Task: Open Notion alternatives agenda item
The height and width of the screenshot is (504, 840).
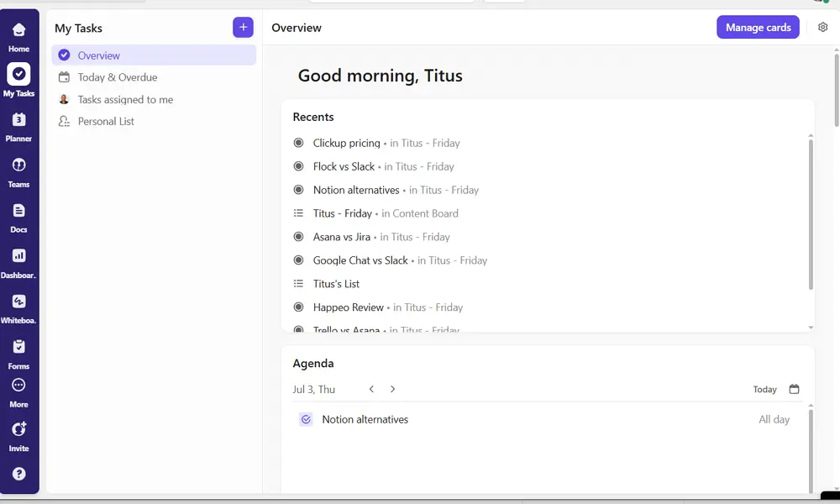Action: click(x=365, y=419)
